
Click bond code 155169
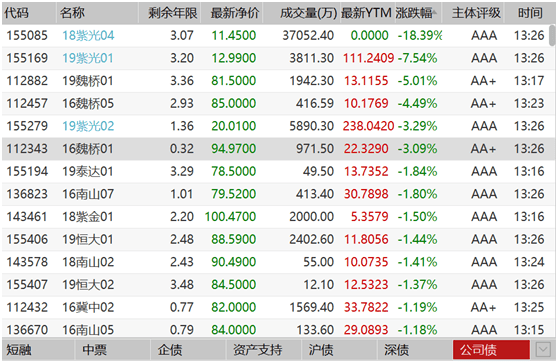27,58
